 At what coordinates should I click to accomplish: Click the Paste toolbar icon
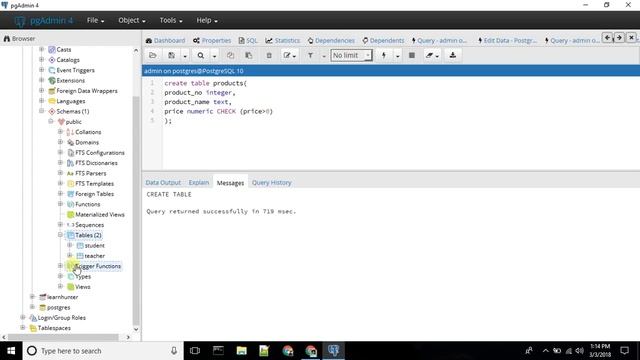pyautogui.click(x=248, y=56)
